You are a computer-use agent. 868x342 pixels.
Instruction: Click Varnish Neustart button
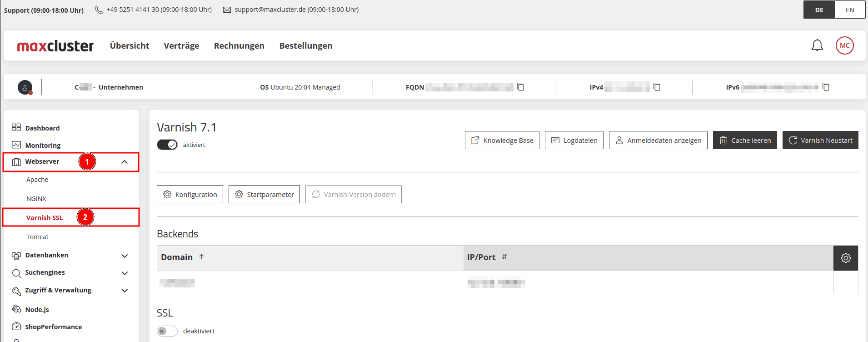820,140
